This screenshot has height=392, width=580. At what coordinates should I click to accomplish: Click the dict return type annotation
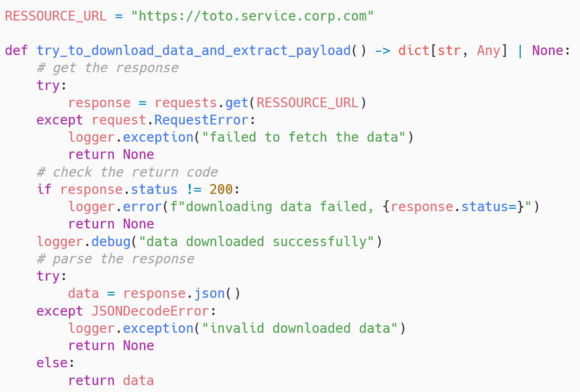[413, 50]
